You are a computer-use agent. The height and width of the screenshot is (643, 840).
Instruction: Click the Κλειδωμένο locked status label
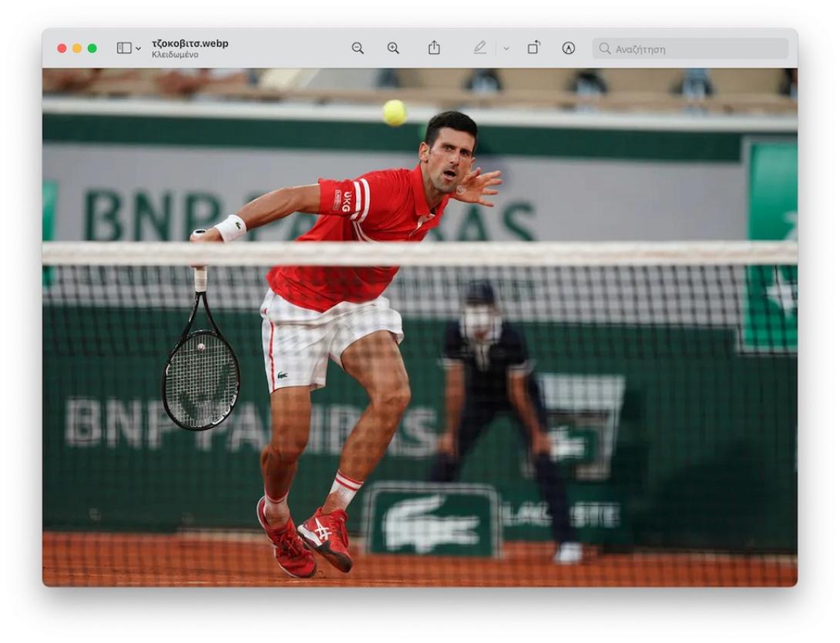[x=175, y=55]
